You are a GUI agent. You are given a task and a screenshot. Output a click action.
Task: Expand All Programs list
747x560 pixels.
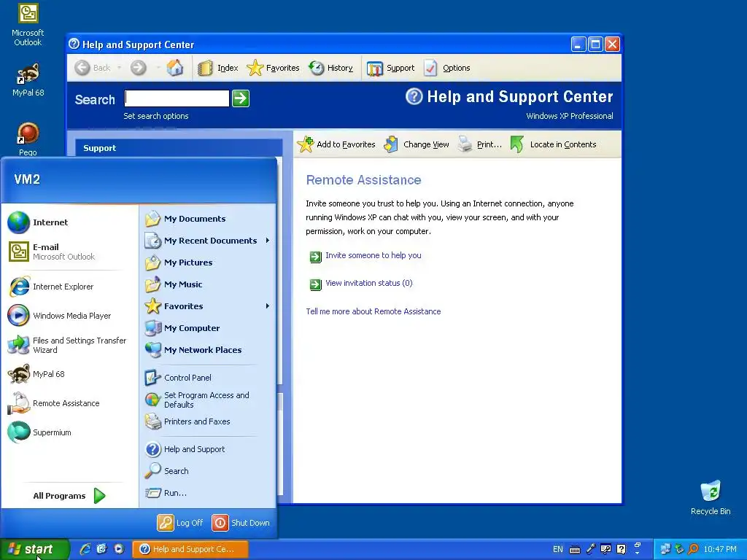point(69,496)
